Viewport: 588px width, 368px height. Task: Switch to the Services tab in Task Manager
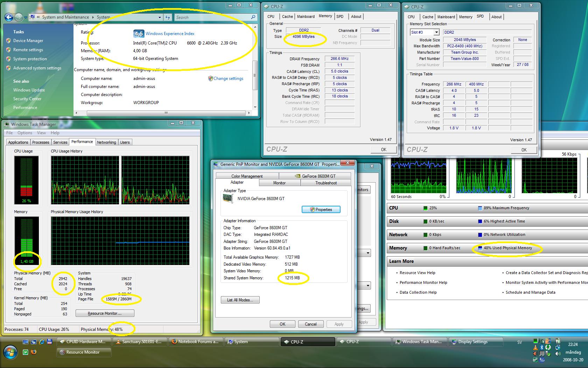tap(60, 142)
